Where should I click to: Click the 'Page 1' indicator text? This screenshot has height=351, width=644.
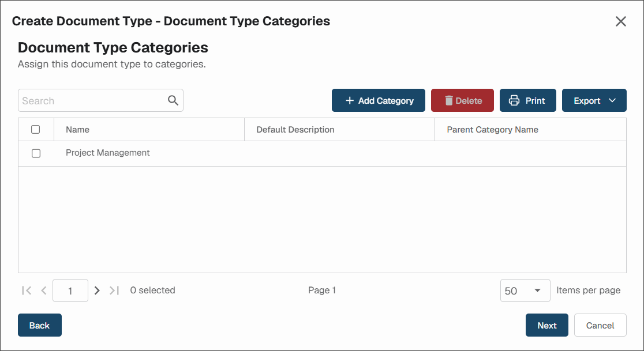pos(322,290)
